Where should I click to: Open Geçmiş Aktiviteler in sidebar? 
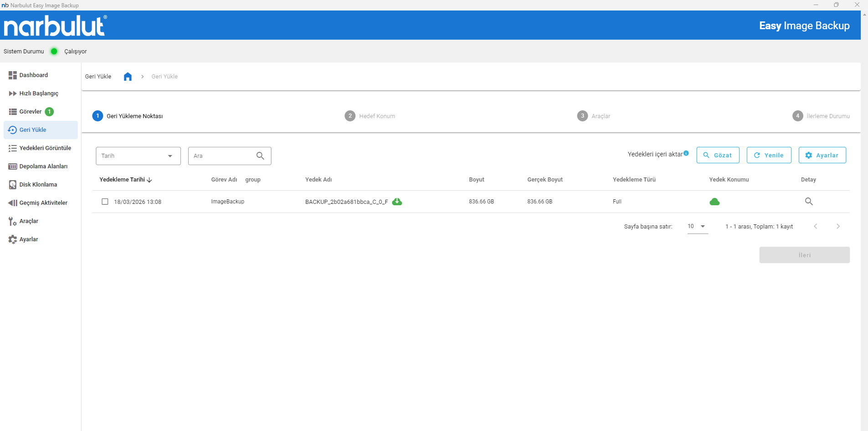coord(43,203)
